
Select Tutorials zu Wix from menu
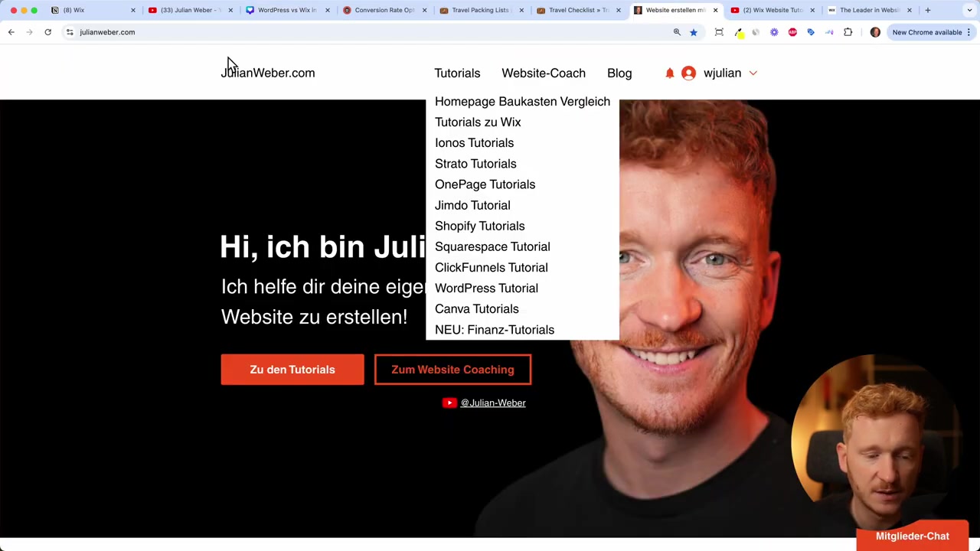click(x=478, y=122)
